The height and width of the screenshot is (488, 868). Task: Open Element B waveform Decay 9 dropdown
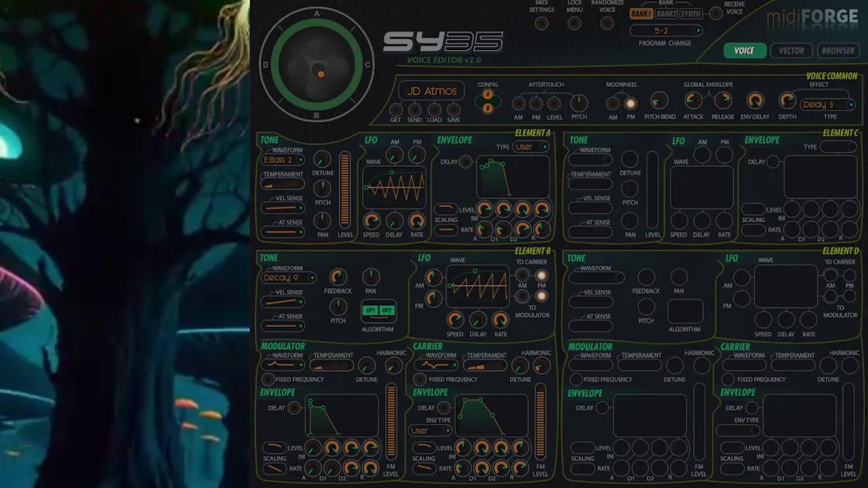[288, 278]
